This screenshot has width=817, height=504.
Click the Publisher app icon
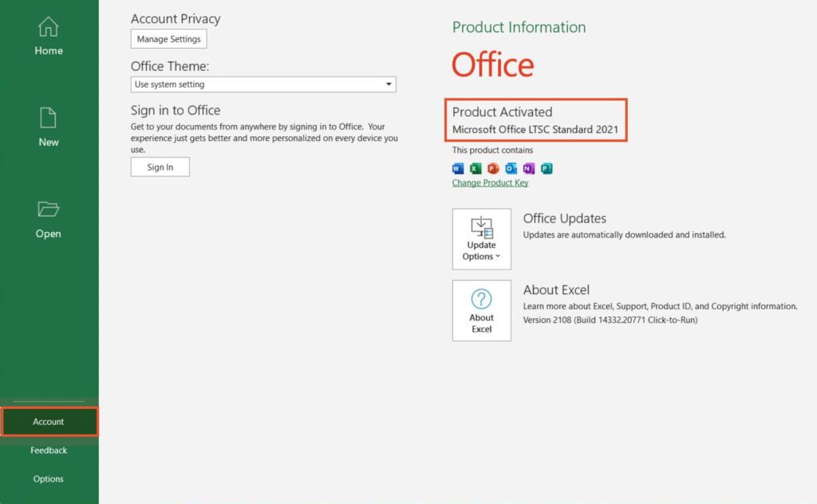click(x=547, y=168)
